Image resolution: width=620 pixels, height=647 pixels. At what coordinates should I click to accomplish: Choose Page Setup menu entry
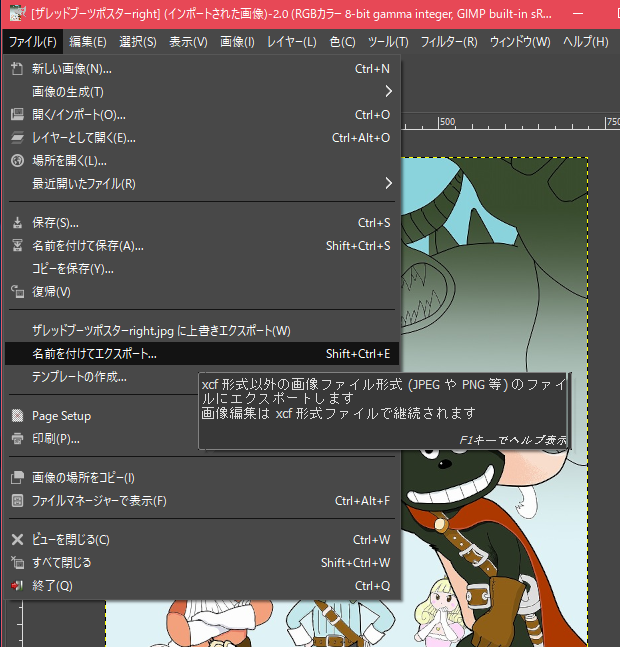click(102, 416)
